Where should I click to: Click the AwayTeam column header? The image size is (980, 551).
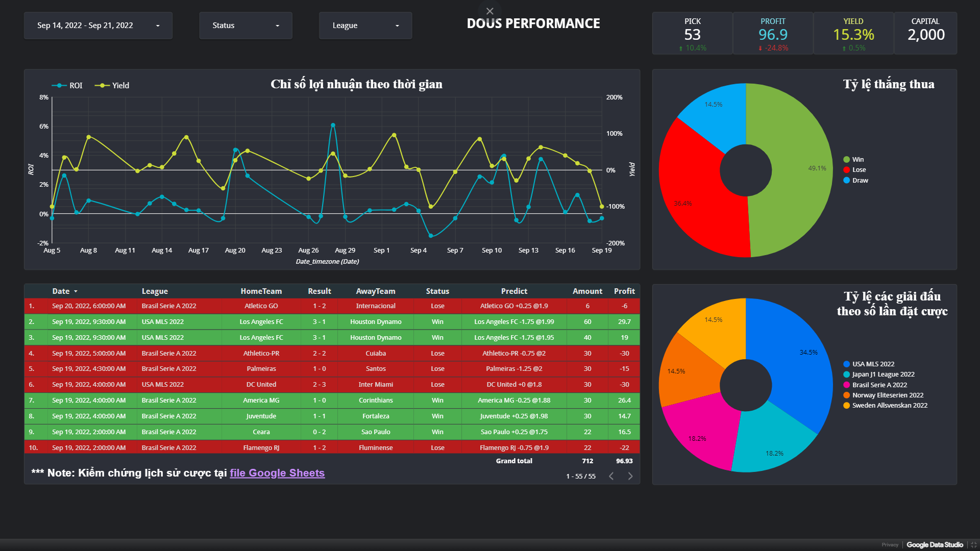(x=376, y=291)
